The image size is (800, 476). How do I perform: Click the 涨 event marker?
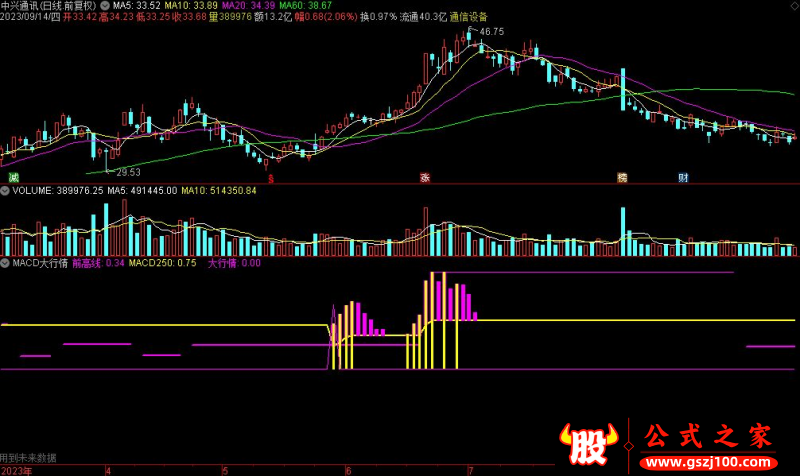point(425,178)
